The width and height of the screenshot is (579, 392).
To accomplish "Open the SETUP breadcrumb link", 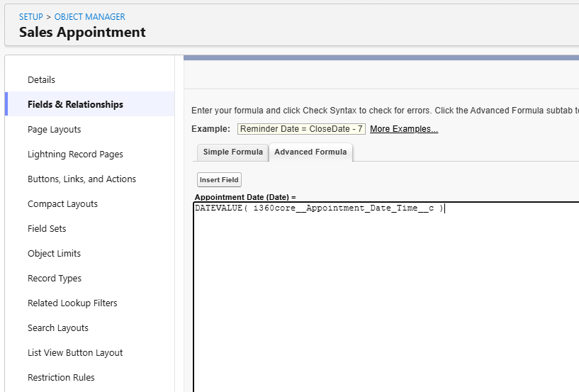I will (x=31, y=17).
